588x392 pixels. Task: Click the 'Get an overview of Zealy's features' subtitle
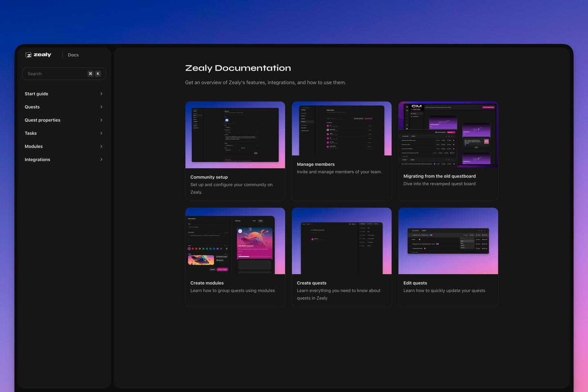[x=265, y=82]
